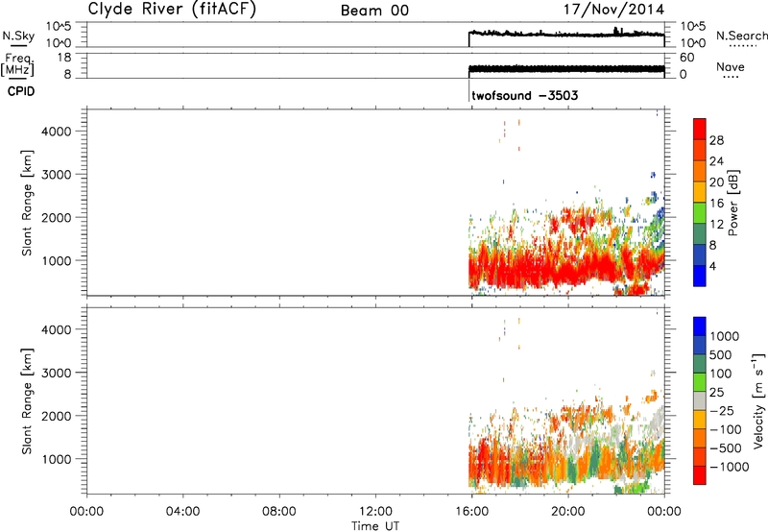
Task: Click the 'twofsound -3503' CPID text
Action: (x=524, y=95)
